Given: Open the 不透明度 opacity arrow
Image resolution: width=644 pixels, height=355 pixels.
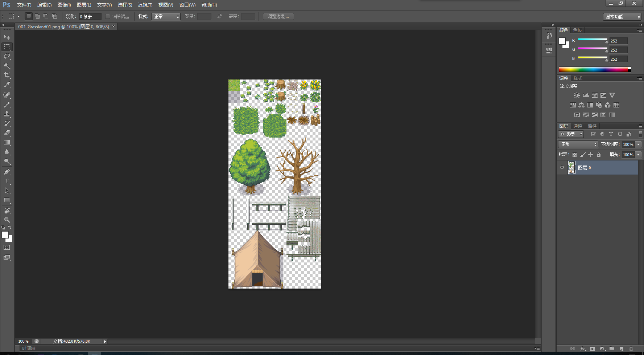Looking at the screenshot, I should [x=639, y=144].
